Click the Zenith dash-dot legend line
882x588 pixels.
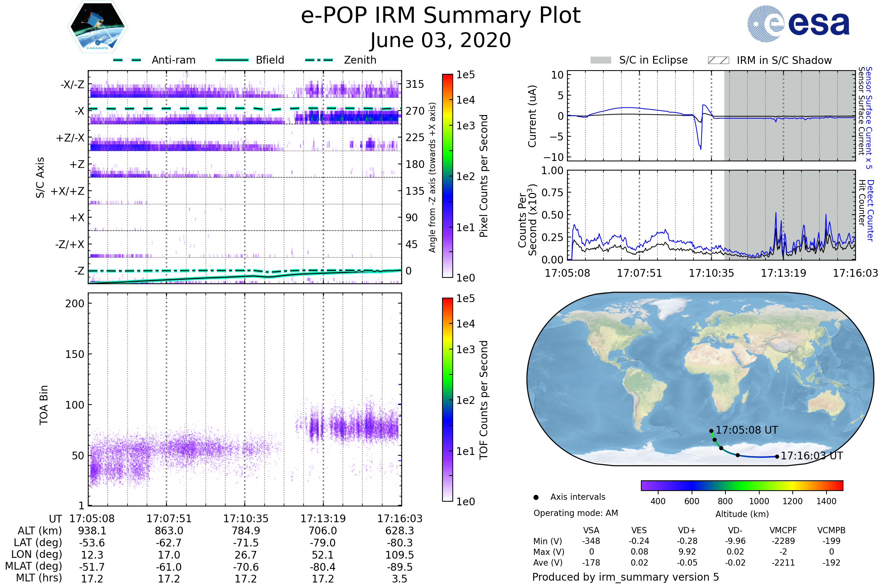(x=319, y=60)
